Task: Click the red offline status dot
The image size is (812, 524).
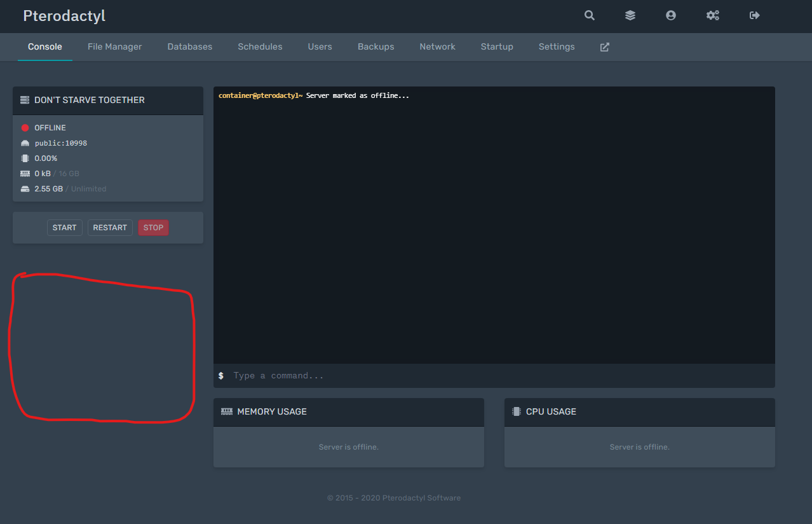Action: pyautogui.click(x=25, y=128)
